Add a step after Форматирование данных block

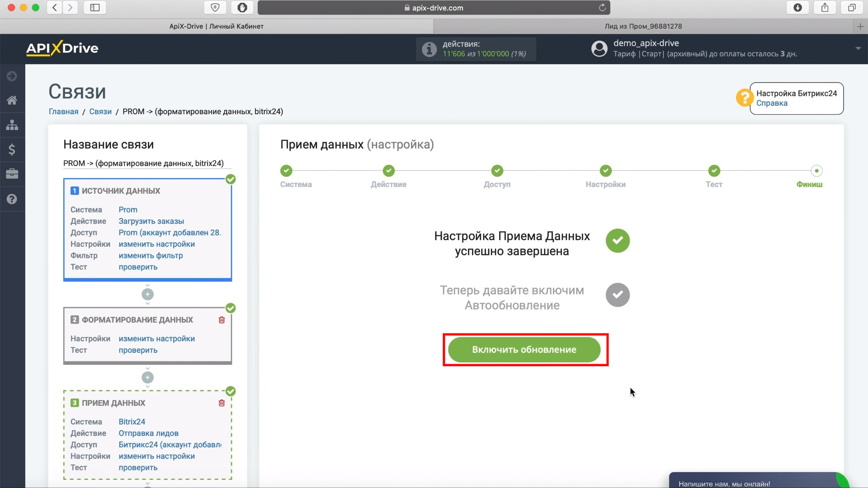click(147, 377)
